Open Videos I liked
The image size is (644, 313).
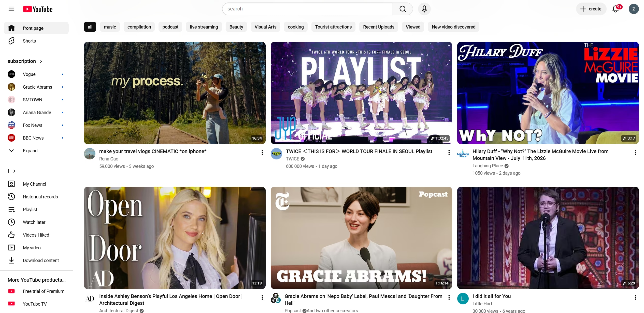pos(36,235)
